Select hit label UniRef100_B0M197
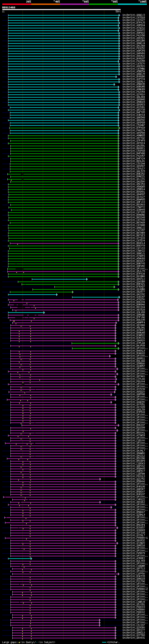This screenshot has width=149, height=644. [x=133, y=58]
